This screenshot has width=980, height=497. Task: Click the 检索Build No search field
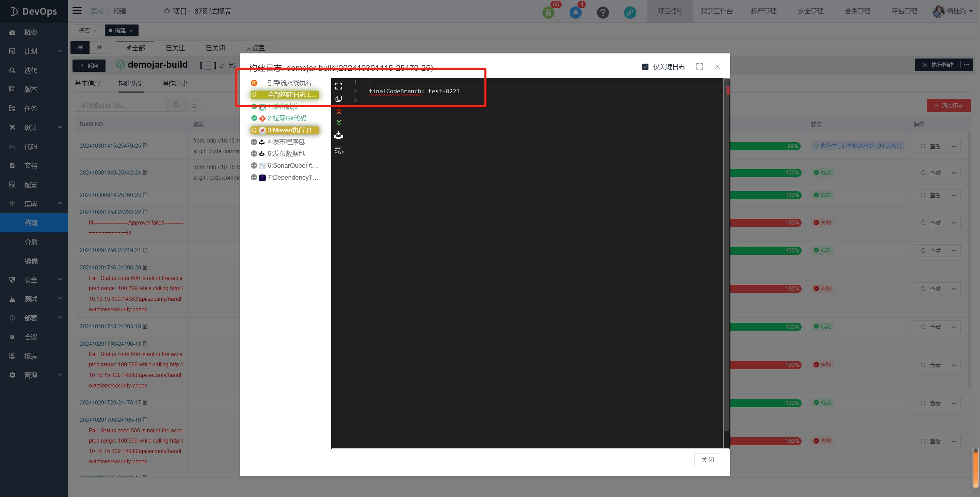[x=121, y=105]
